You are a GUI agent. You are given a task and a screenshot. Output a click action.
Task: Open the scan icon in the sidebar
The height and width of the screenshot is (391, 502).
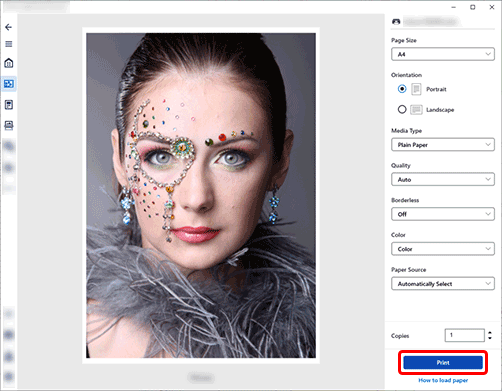[9, 125]
